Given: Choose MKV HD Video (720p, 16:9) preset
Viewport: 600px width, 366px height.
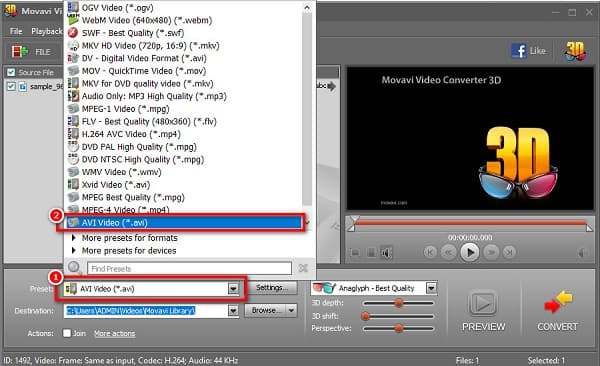Looking at the screenshot, I should 150,46.
